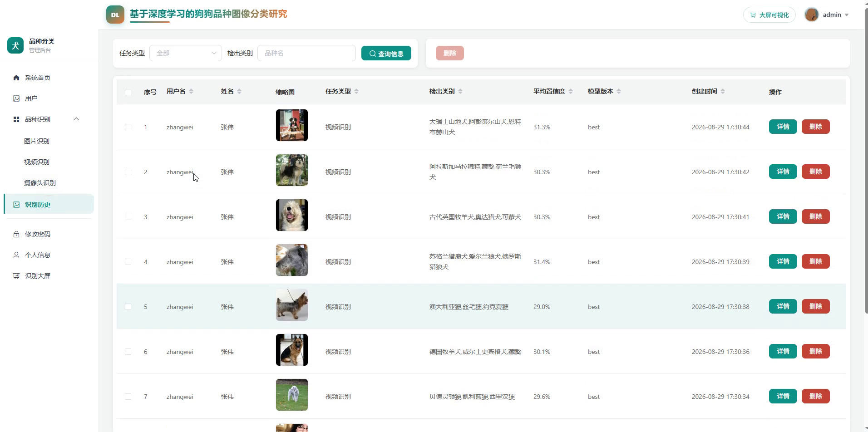The width and height of the screenshot is (868, 432).
Task: Open 详情 for row 1 (17:30:44)
Action: click(783, 127)
